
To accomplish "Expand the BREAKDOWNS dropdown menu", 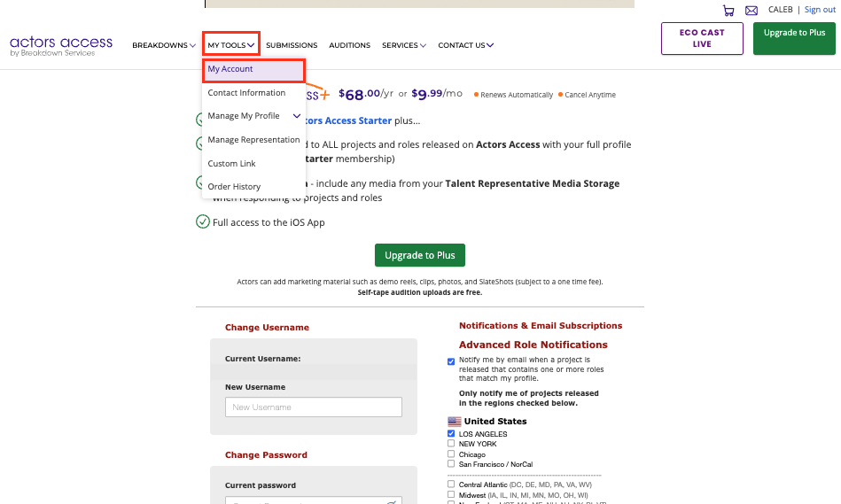I will [164, 45].
